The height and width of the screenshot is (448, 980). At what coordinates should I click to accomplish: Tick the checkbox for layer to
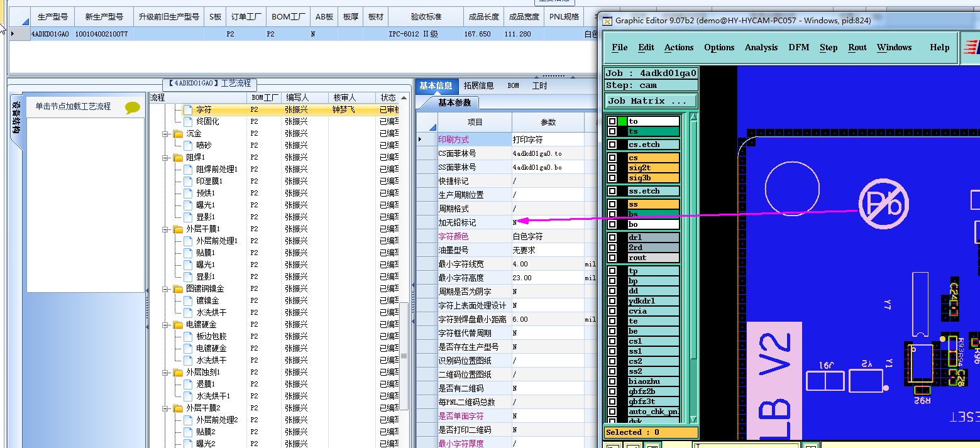coord(612,121)
